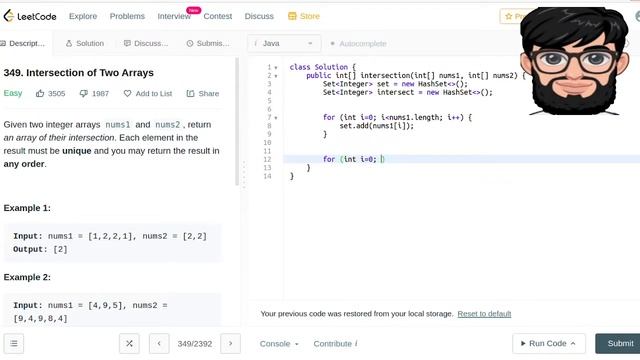Click Reset to default link
The height and width of the screenshot is (360, 640).
click(x=484, y=313)
